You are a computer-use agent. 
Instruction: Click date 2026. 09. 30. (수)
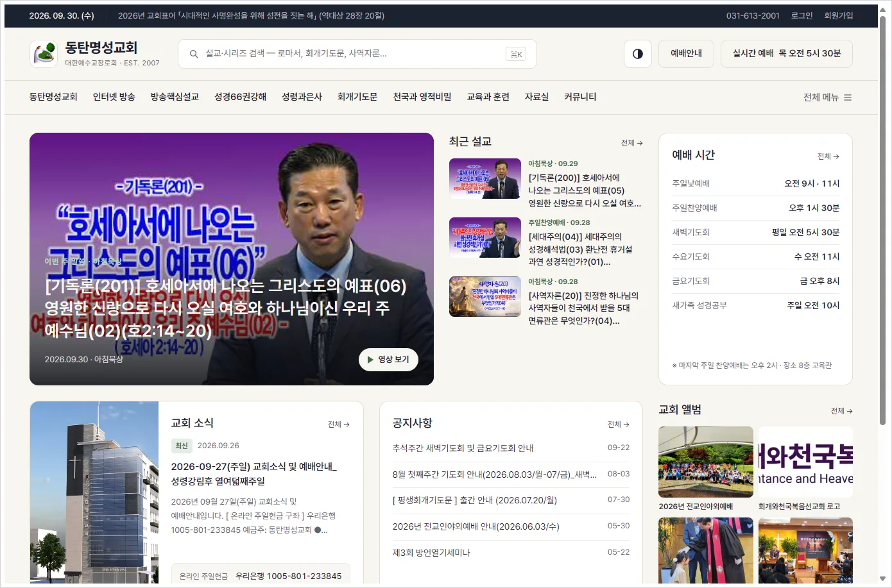62,16
